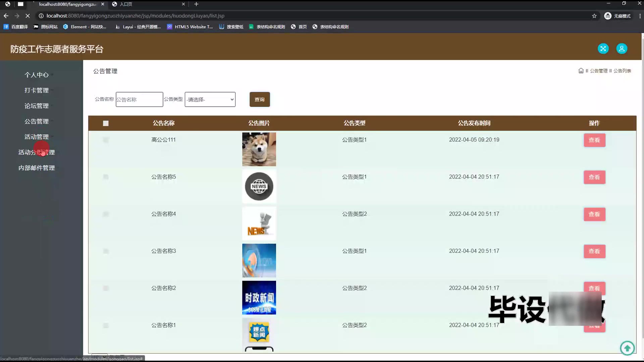Click 查看 for 公告名称4
The height and width of the screenshot is (362, 644).
(x=594, y=214)
